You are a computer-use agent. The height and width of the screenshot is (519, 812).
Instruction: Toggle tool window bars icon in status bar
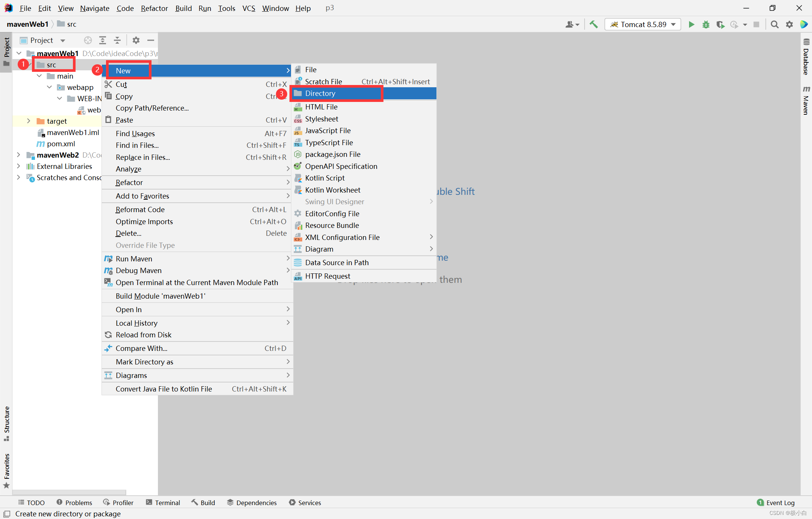(7, 514)
